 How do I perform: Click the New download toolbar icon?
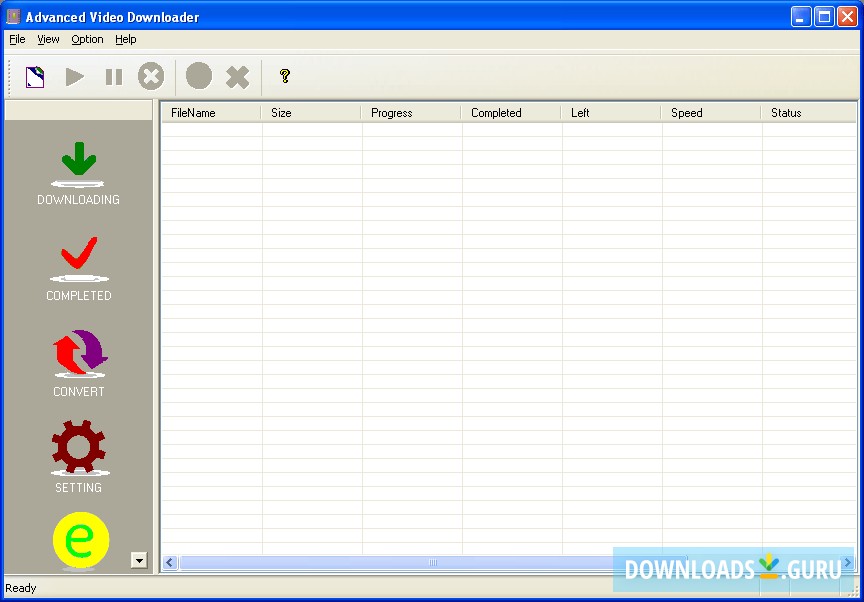click(x=35, y=77)
